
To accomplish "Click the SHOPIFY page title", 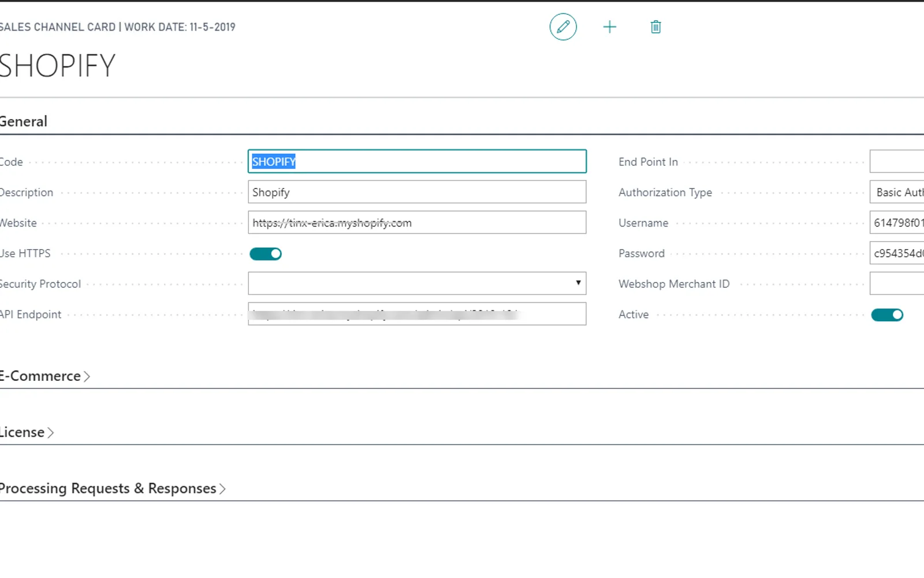I will [x=57, y=66].
